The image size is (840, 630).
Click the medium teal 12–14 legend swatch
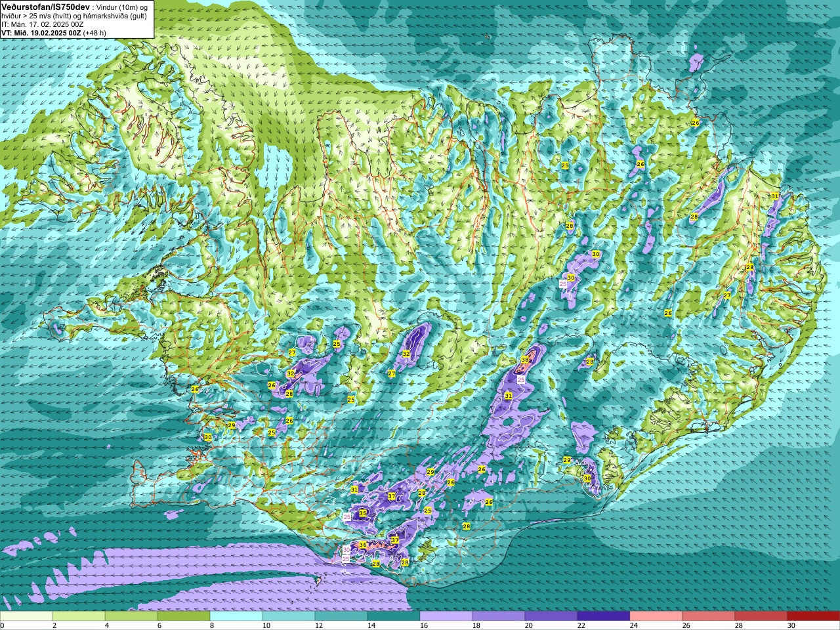(x=341, y=616)
